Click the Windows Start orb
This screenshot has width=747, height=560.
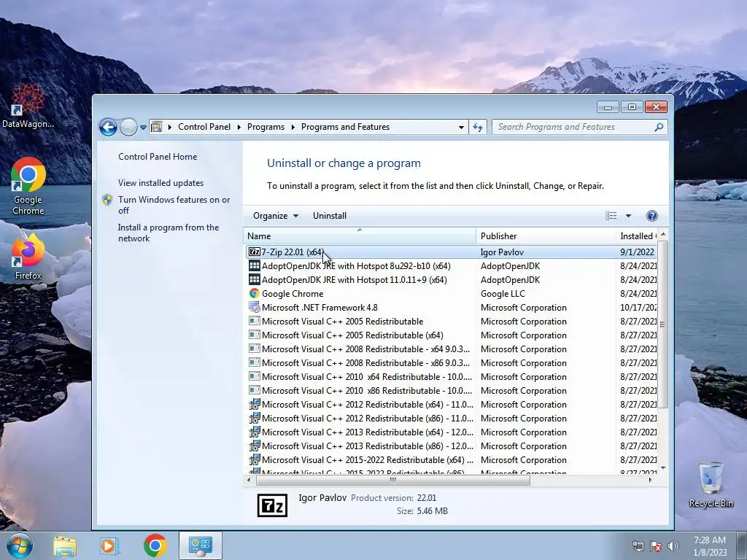(19, 545)
